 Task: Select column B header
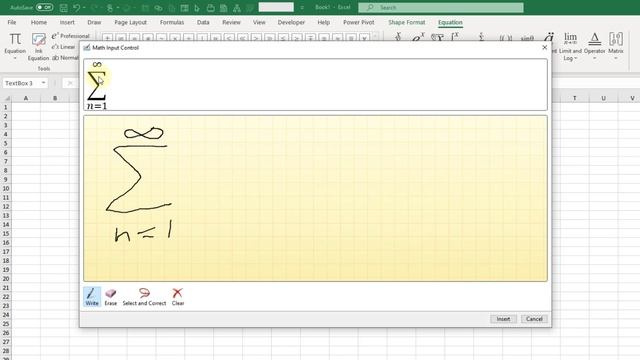pos(55,98)
